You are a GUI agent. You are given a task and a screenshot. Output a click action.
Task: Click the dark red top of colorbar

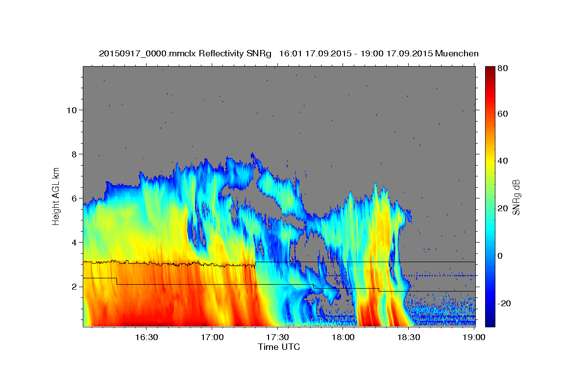coord(490,72)
